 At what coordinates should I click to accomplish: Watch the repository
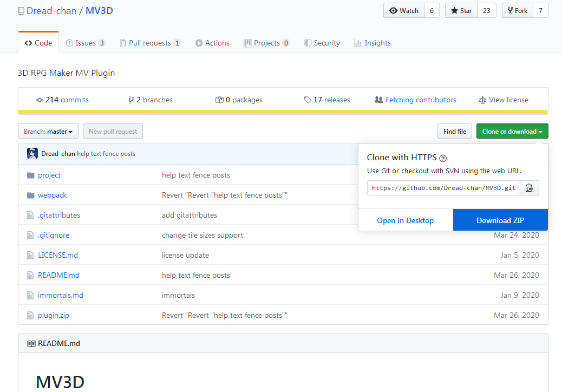pos(404,10)
